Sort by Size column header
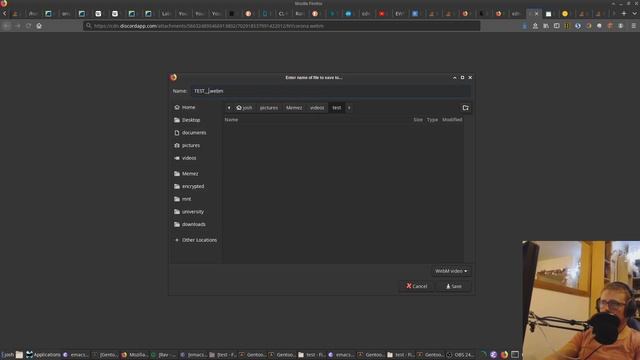The image size is (640, 360). (x=418, y=120)
